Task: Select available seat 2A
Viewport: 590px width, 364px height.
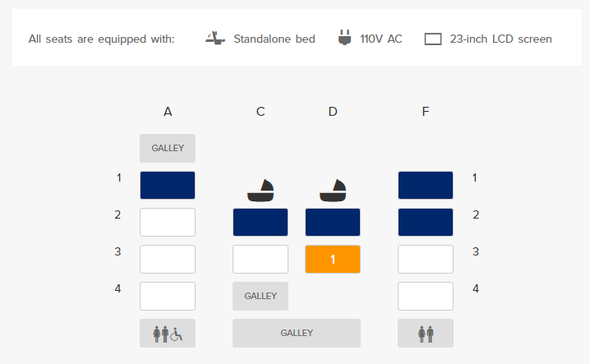Action: coord(168,222)
